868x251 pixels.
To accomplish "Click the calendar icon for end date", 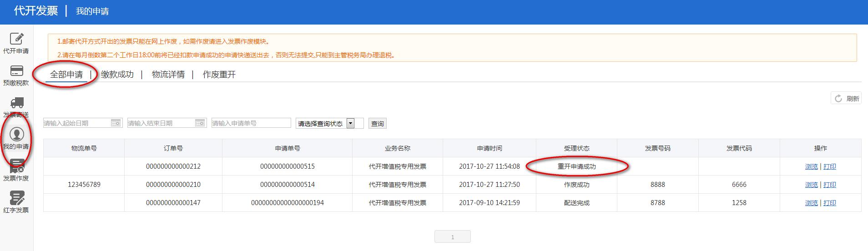I will click(x=200, y=123).
